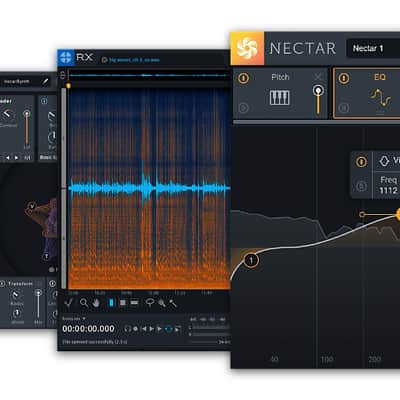Screen dimensions: 400x400
Task: Click the upper Transform knob
Action: tap(15, 295)
